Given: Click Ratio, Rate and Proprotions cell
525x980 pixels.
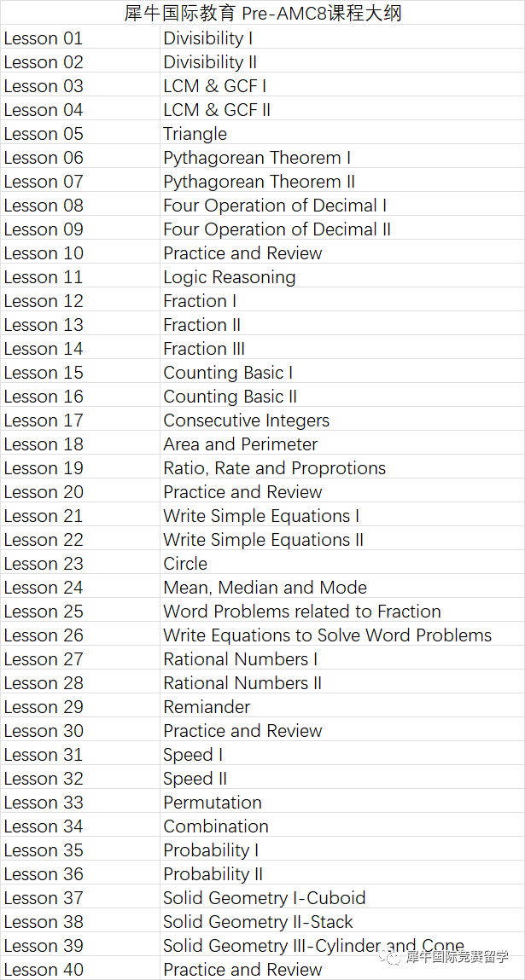Looking at the screenshot, I should point(341,468).
